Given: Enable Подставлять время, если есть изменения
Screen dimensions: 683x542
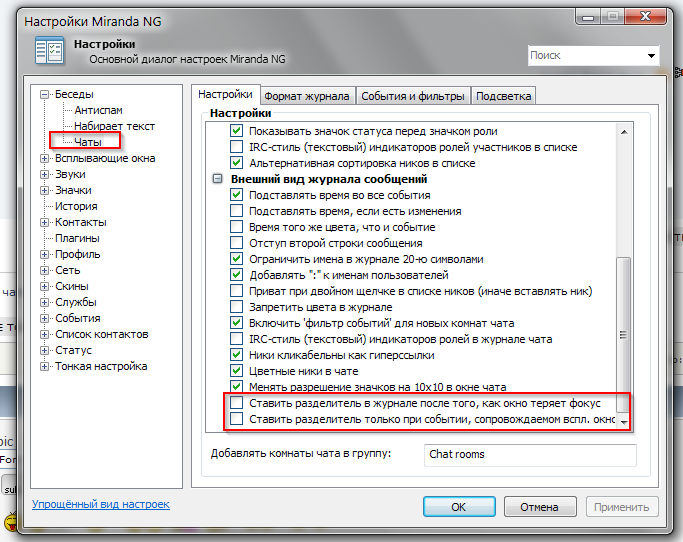Looking at the screenshot, I should [237, 211].
